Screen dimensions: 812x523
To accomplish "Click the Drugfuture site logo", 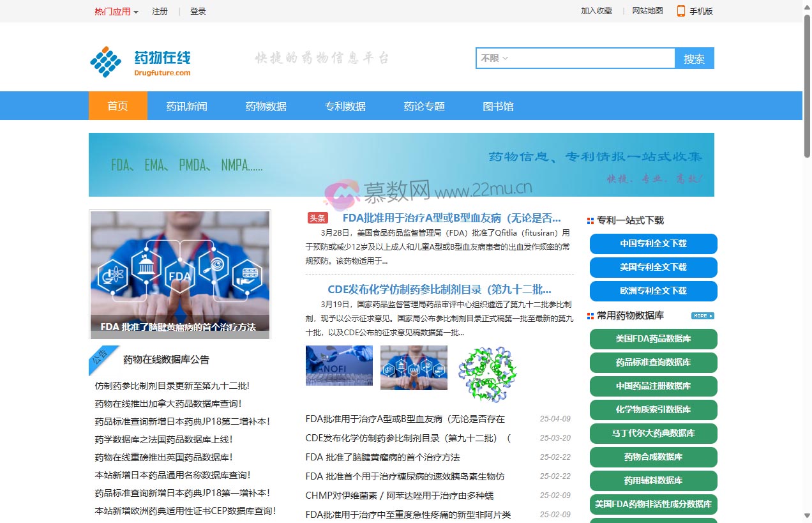I will point(140,62).
